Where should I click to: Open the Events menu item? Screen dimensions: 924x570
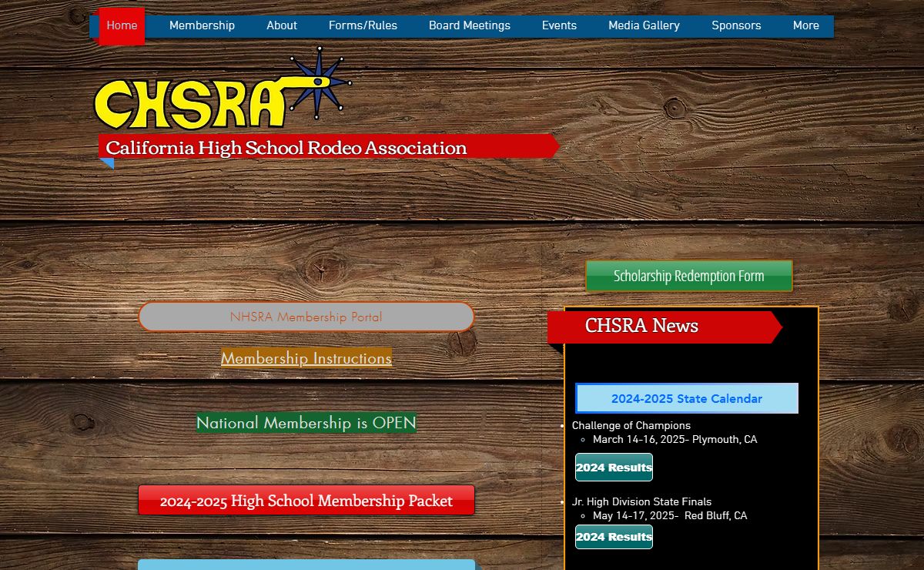click(x=559, y=26)
